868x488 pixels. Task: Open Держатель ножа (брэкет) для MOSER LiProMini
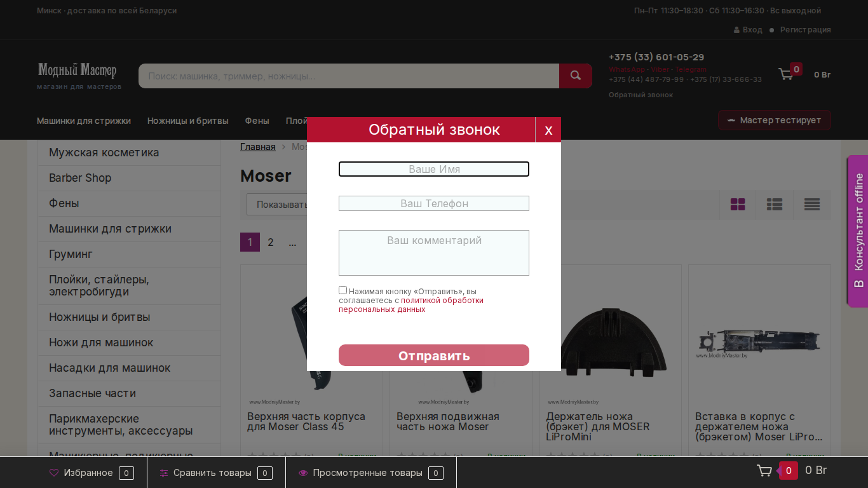pyautogui.click(x=598, y=427)
